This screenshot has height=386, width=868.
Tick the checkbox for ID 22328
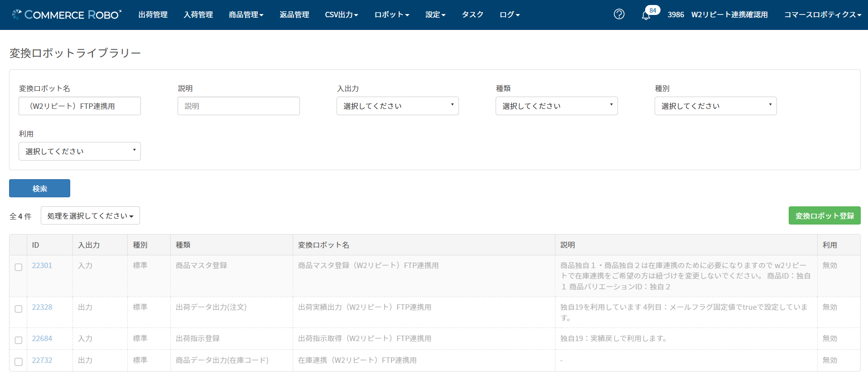coord(19,309)
